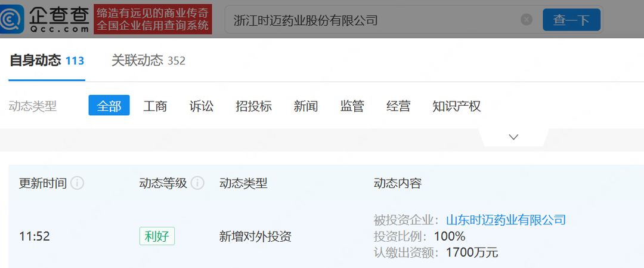Click the 动态类型 column header
The width and height of the screenshot is (644, 268).
click(243, 183)
